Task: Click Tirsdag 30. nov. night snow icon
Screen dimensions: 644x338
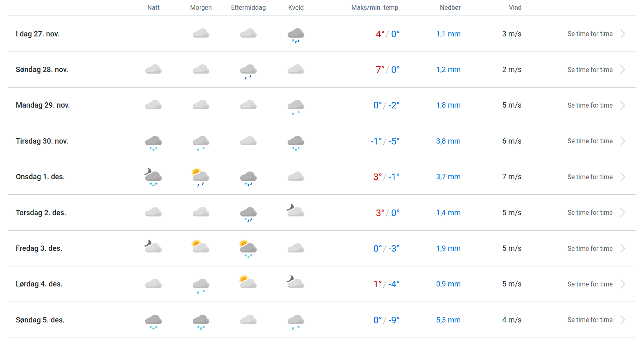Action: click(x=153, y=142)
